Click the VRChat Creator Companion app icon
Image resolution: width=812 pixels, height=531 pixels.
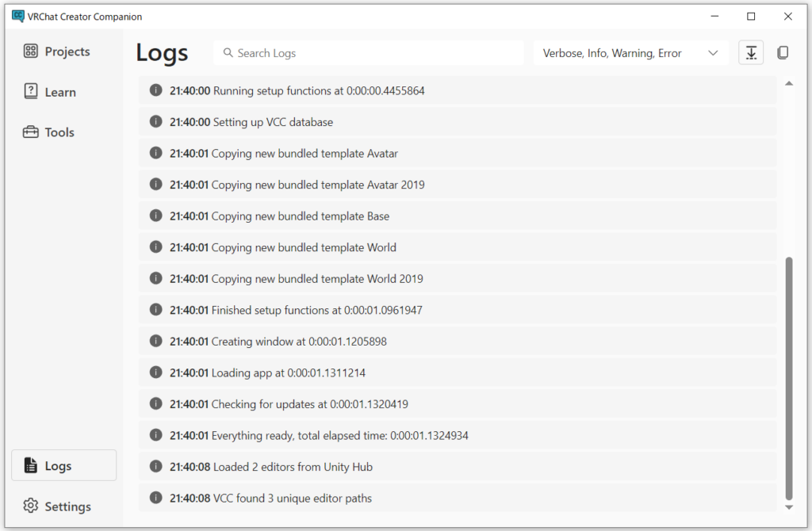[x=17, y=16]
